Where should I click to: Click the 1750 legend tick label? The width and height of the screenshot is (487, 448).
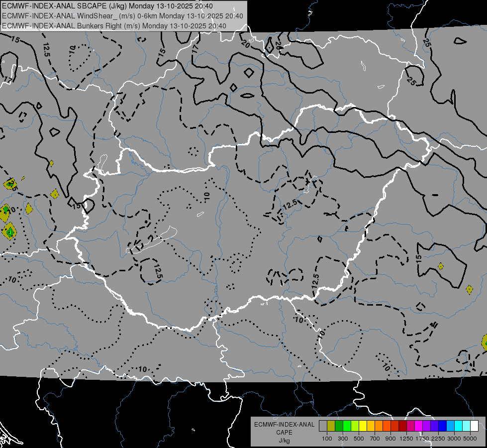(x=422, y=439)
